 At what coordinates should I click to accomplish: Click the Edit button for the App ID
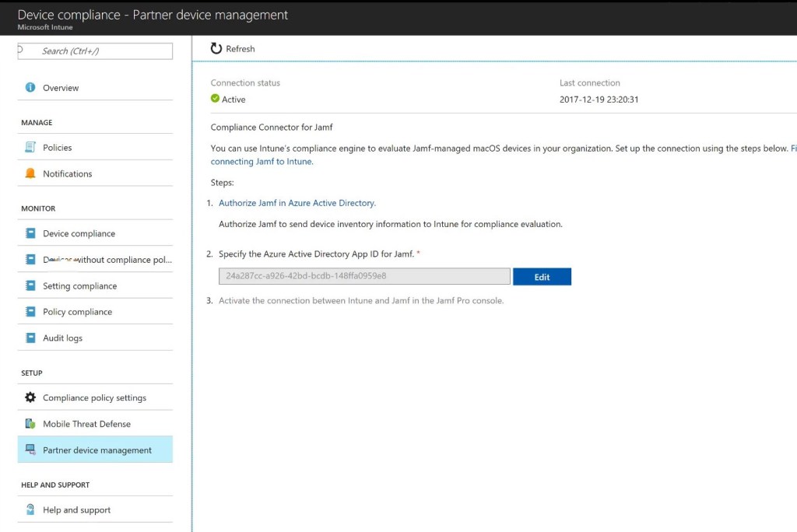[542, 276]
